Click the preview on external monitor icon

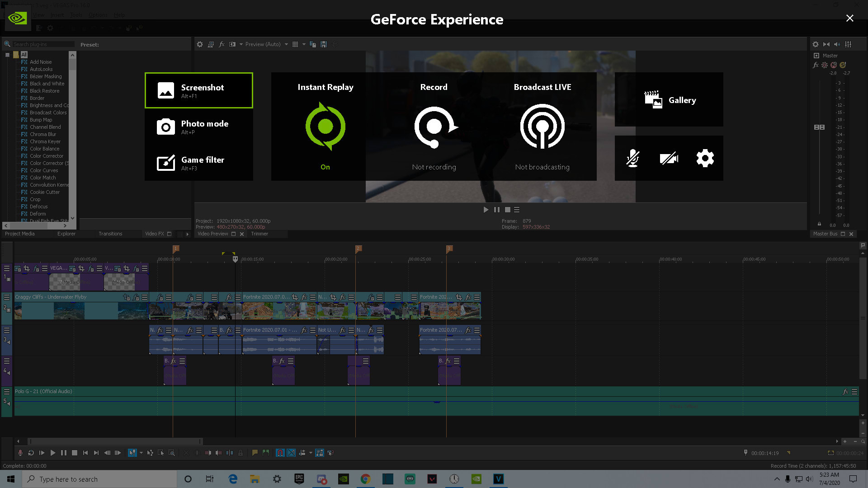point(211,44)
